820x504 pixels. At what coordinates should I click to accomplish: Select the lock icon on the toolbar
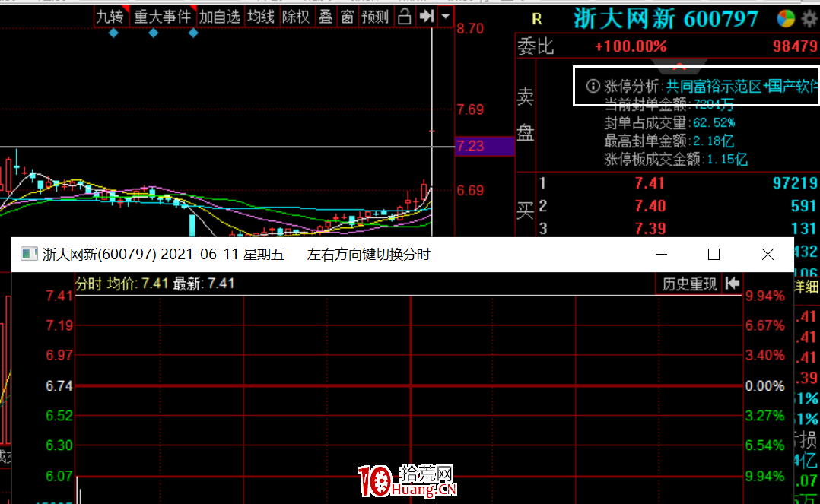coord(403,16)
